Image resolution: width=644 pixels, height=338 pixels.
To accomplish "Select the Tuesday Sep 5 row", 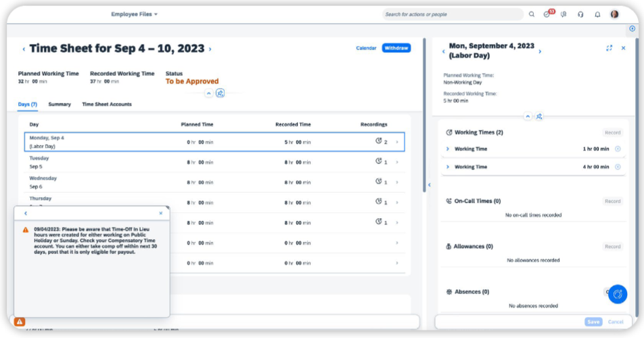I will pyautogui.click(x=214, y=162).
